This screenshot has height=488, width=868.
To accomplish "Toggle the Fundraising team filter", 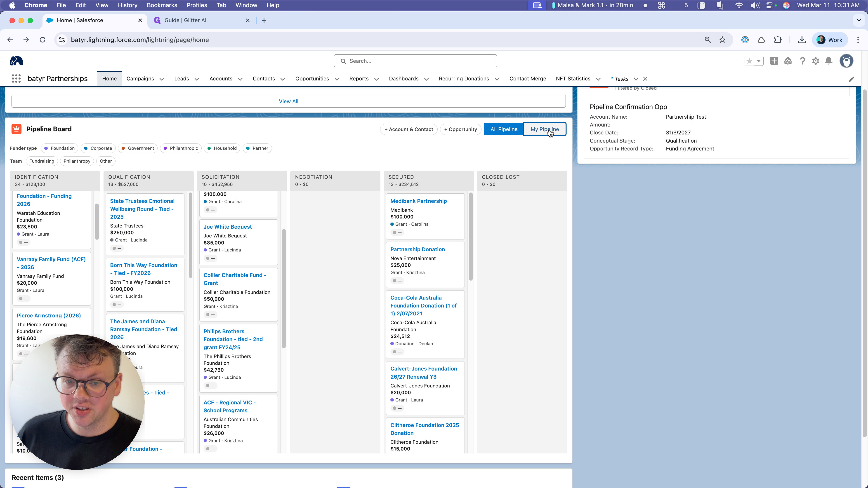I will [x=42, y=161].
